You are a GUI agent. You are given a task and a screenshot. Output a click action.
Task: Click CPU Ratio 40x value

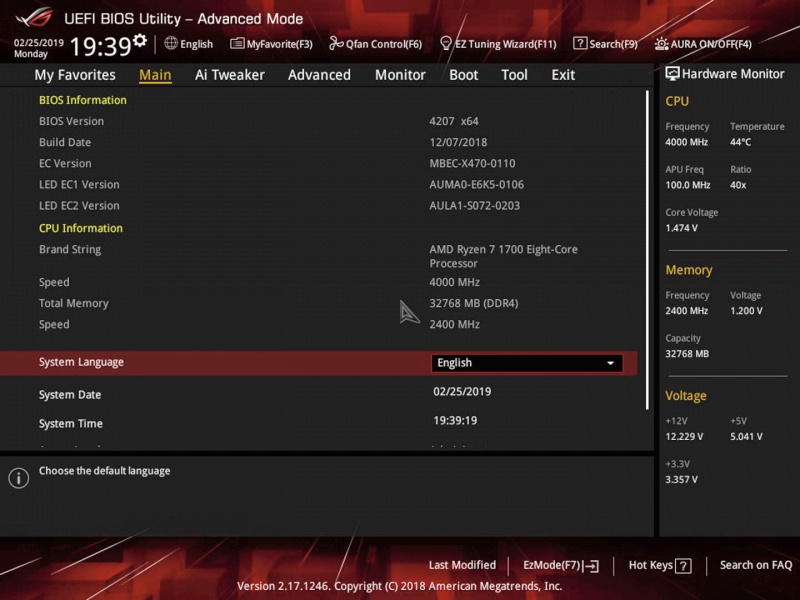738,185
